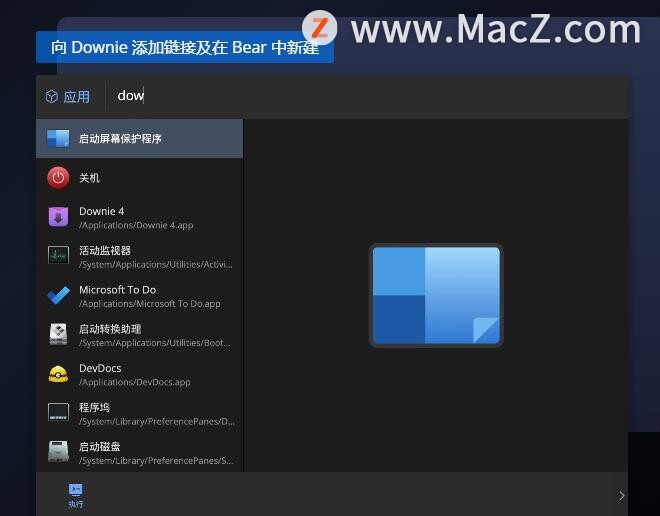
Task: Click the Microsoft To Do checkmark icon
Action: coord(58,295)
